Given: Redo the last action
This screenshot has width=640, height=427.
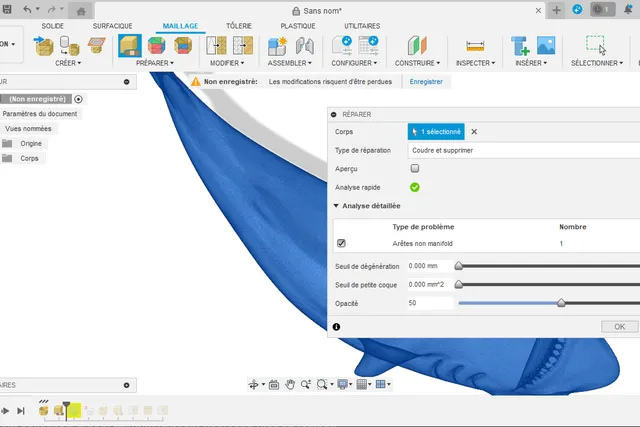Looking at the screenshot, I should point(51,9).
